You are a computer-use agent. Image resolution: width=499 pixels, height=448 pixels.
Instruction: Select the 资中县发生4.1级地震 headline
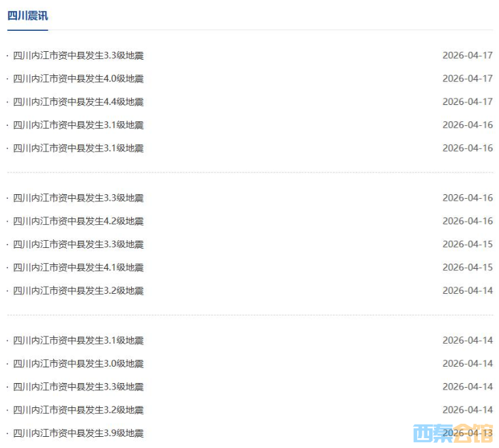pos(78,268)
